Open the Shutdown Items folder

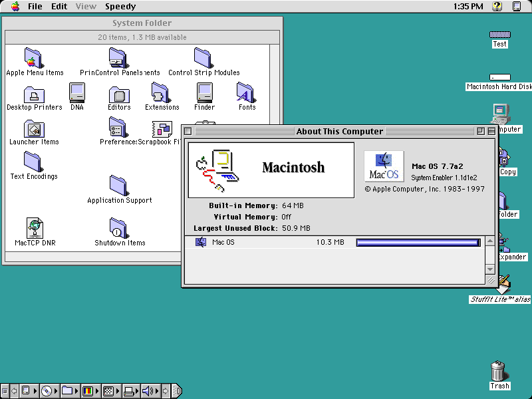118,228
